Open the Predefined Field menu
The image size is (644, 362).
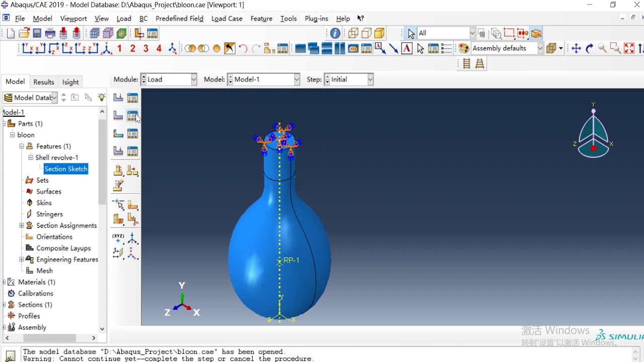point(180,19)
